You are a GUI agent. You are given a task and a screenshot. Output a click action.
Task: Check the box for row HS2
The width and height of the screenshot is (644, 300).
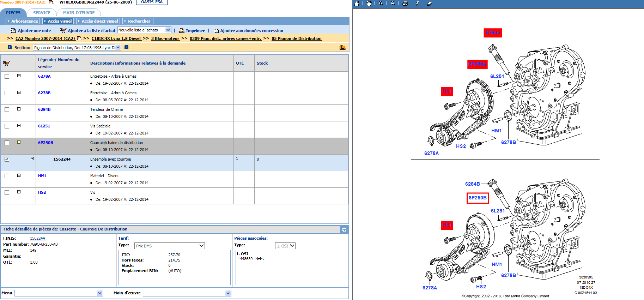pyautogui.click(x=7, y=192)
